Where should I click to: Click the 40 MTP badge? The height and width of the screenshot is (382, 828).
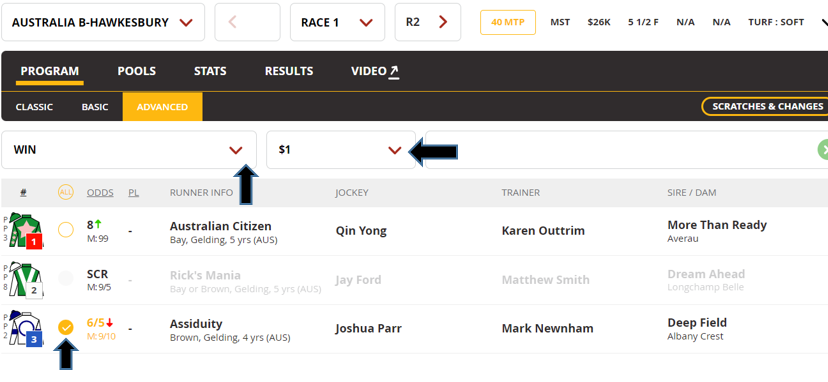click(508, 22)
